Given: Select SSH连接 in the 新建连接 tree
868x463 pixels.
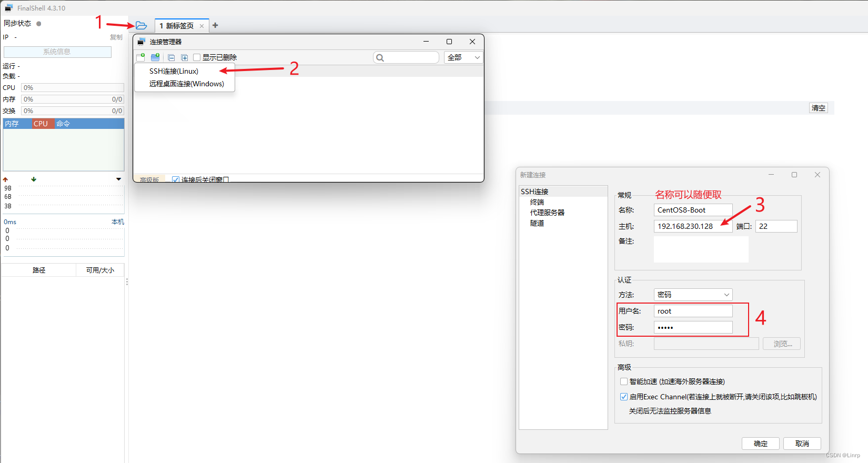Looking at the screenshot, I should [534, 192].
